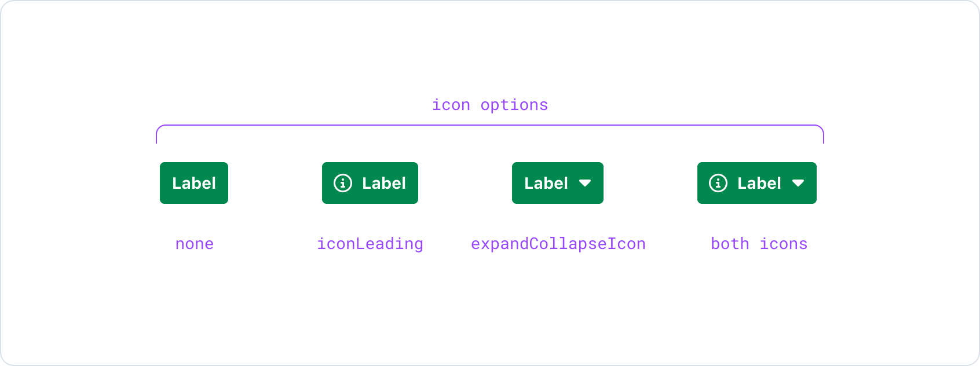Click the dropdown caret in the expandCollapseIcon button
980x366 pixels.
tap(586, 183)
